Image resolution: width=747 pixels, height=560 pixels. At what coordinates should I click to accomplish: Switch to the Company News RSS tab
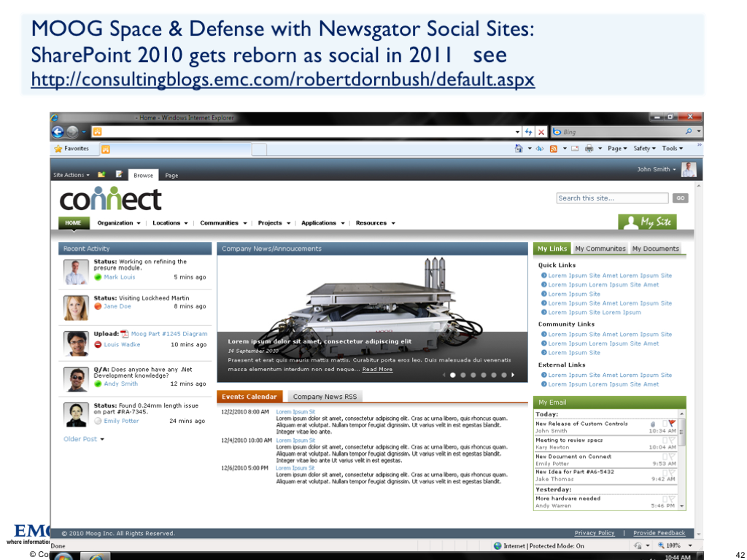pos(325,397)
